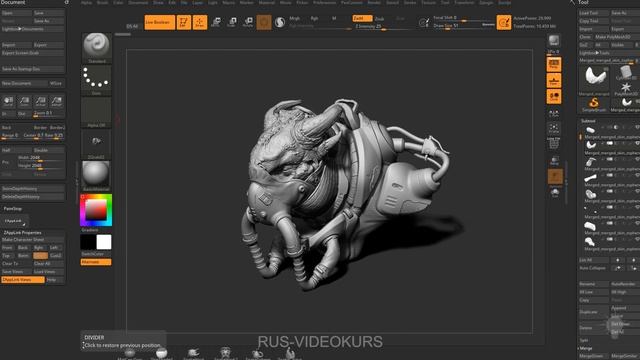This screenshot has width=640, height=360.
Task: Select the white secondary color swatch
Action: tap(104, 242)
